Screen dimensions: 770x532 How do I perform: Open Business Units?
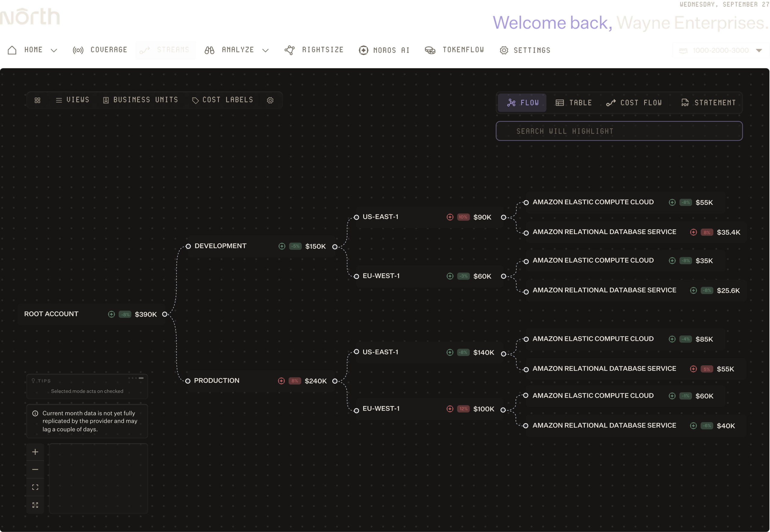pyautogui.click(x=140, y=100)
